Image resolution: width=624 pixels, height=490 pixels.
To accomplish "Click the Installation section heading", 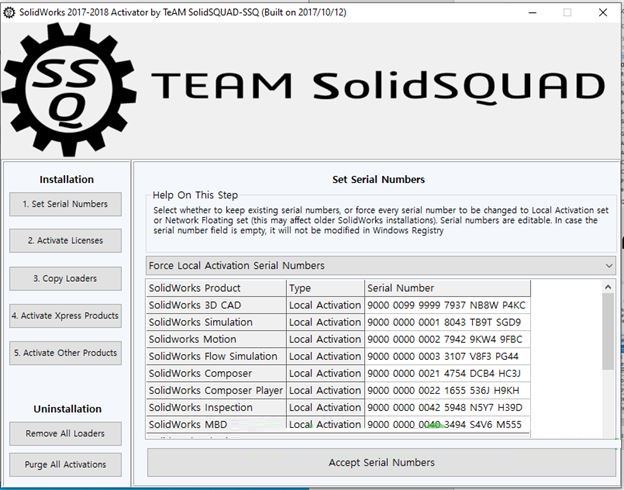I will tap(66, 180).
